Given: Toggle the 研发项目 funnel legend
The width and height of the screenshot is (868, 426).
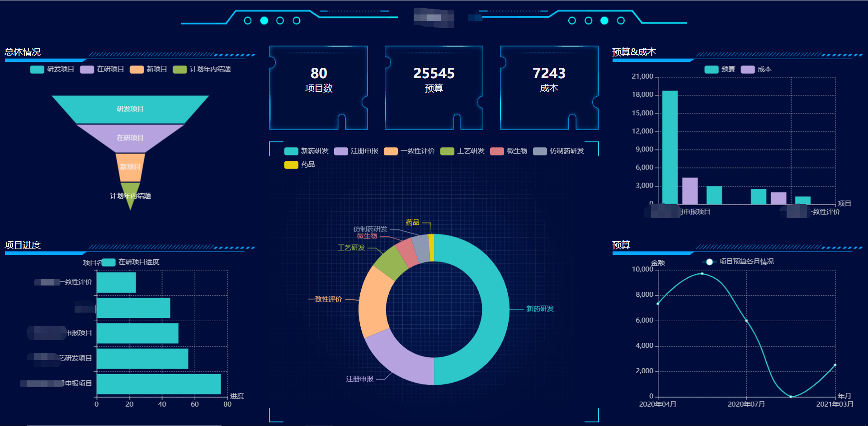Looking at the screenshot, I should pyautogui.click(x=52, y=69).
